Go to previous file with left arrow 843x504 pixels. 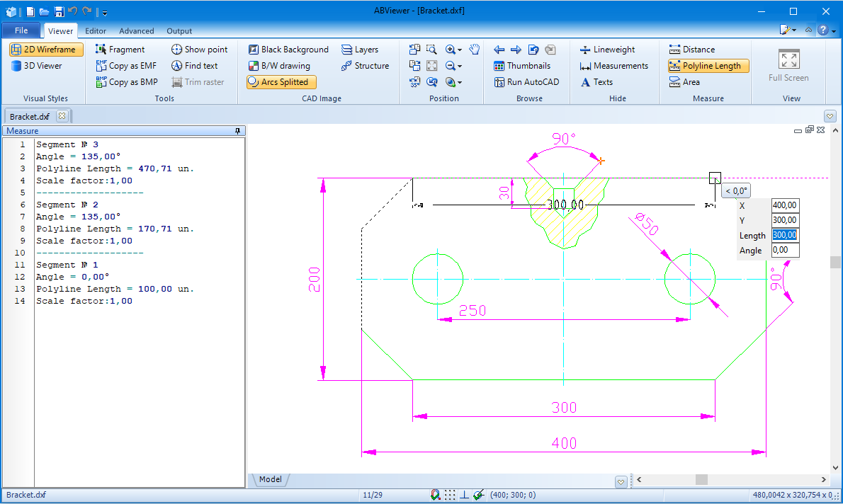pyautogui.click(x=499, y=50)
